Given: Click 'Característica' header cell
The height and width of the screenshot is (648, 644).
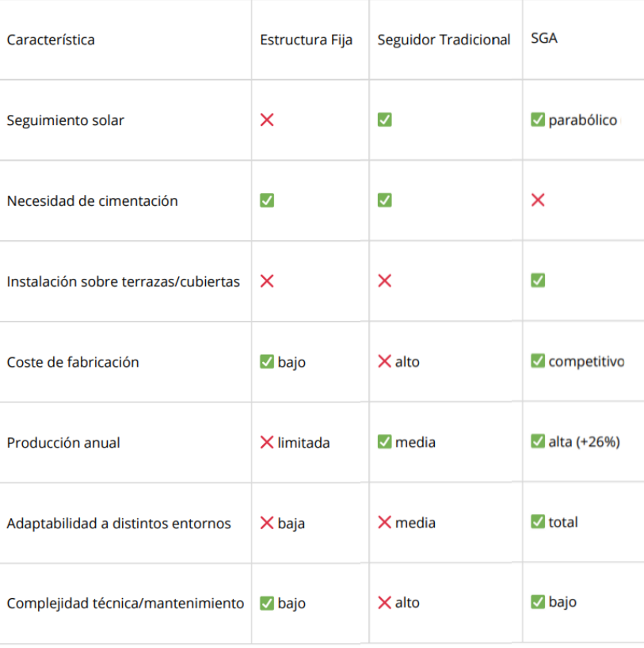Looking at the screenshot, I should [51, 40].
